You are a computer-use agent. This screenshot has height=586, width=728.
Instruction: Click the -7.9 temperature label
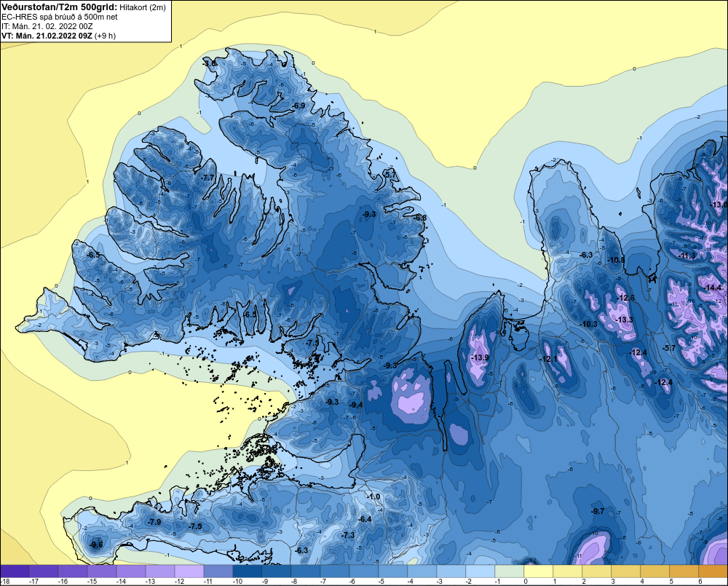[154, 522]
